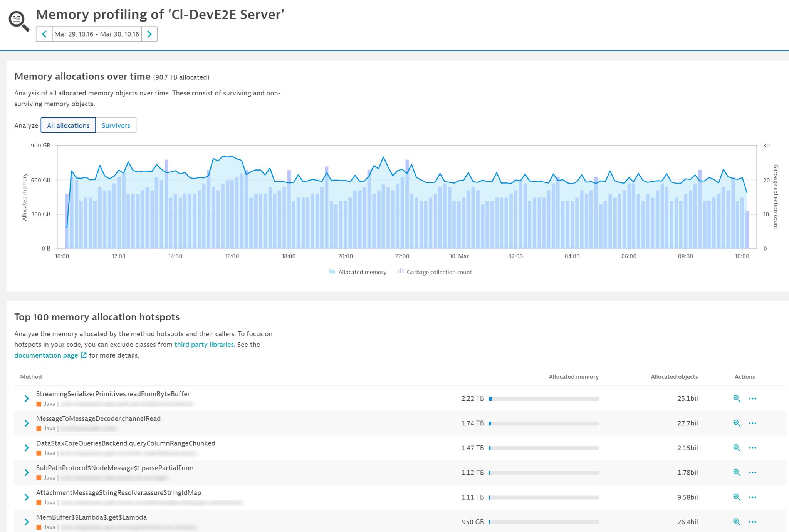
Task: Open more actions for MessageToMessageDecoder row
Action: click(752, 423)
